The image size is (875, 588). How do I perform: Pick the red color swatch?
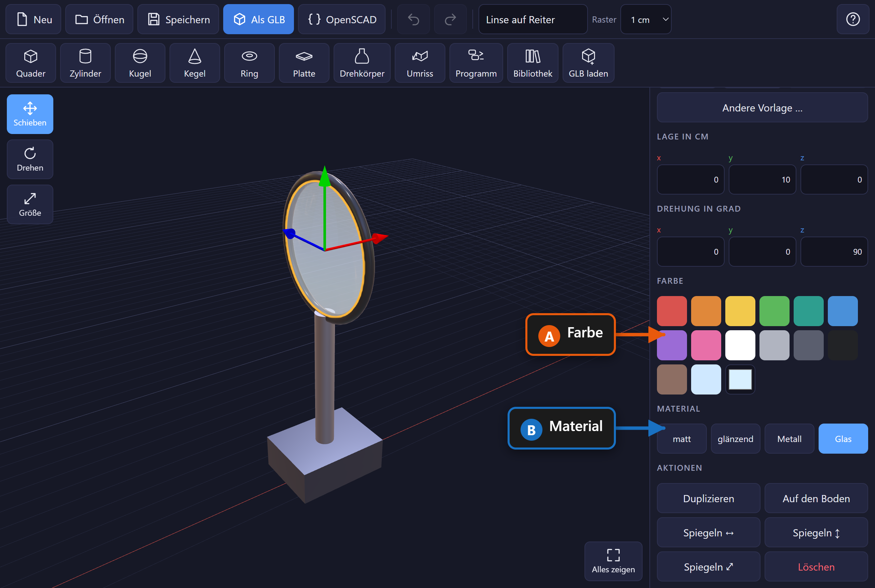coord(672,311)
